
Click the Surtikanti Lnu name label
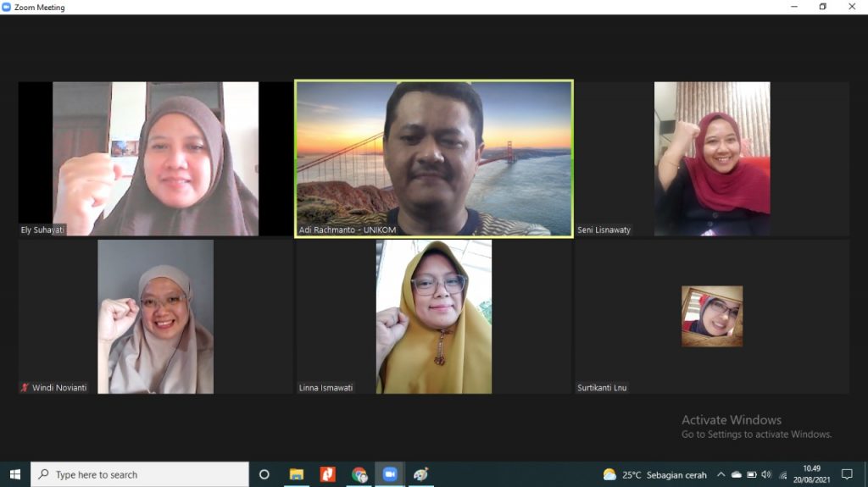pyautogui.click(x=603, y=387)
